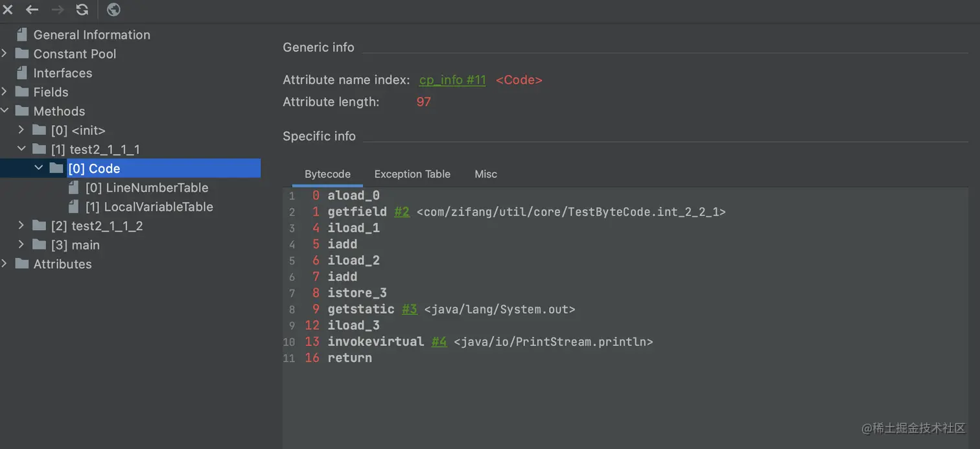Click the Interfaces file icon
The height and width of the screenshot is (449, 980).
click(22, 73)
